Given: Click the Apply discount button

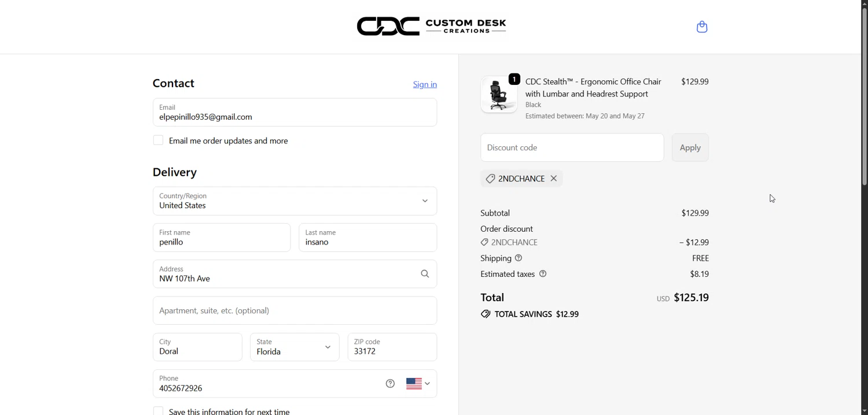Looking at the screenshot, I should click(x=690, y=147).
